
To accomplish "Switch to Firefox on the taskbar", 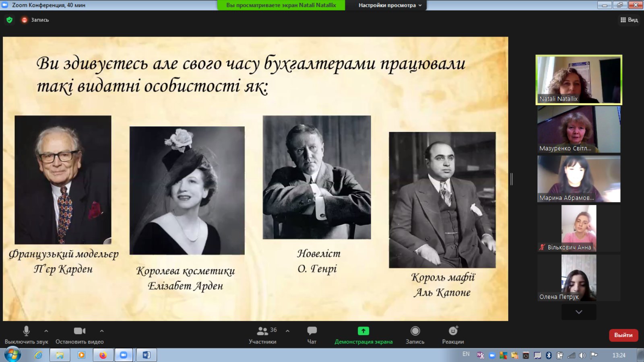I will pos(103,355).
